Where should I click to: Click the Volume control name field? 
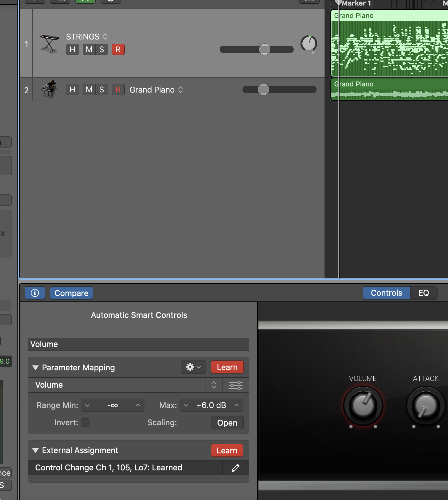pyautogui.click(x=139, y=344)
